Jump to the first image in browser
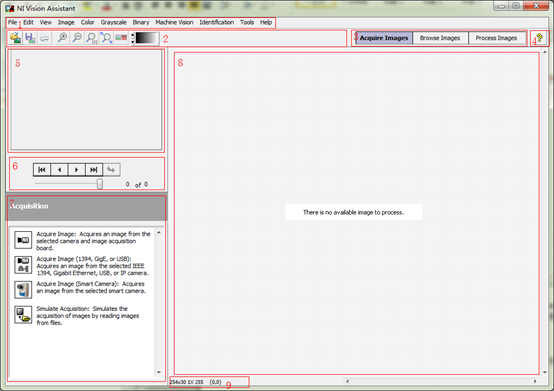 [x=42, y=170]
